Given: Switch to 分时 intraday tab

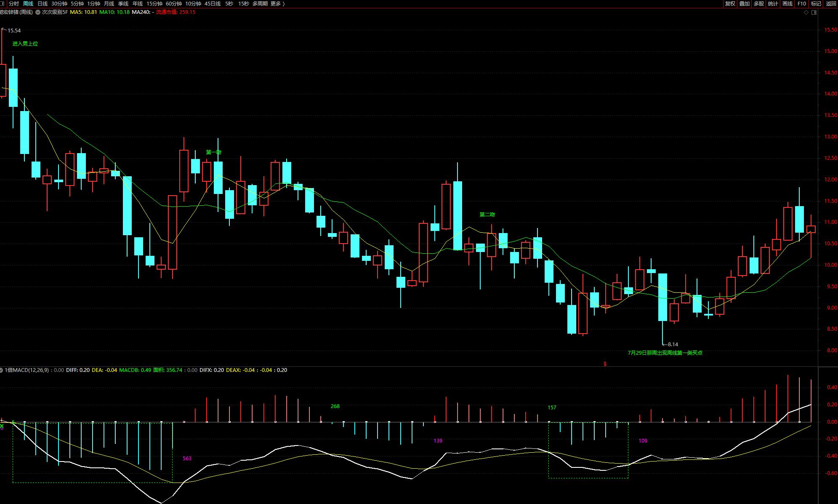Looking at the screenshot, I should pos(14,4).
